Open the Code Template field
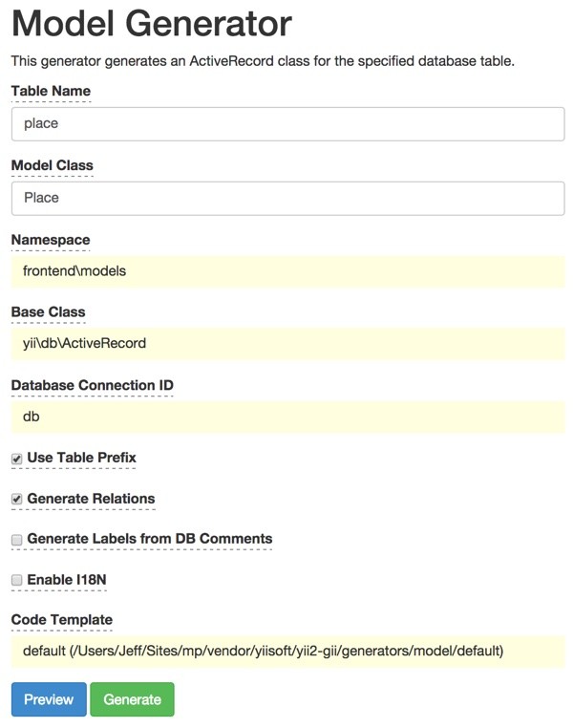 click(287, 652)
